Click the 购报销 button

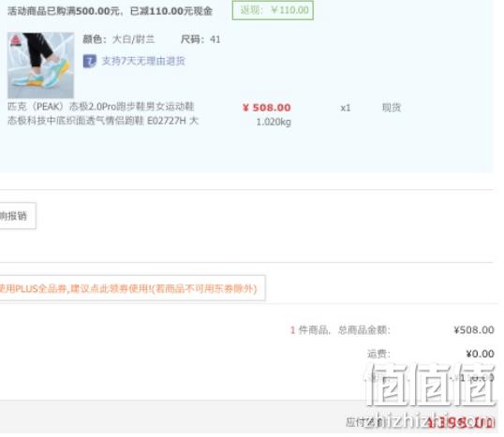(x=16, y=216)
